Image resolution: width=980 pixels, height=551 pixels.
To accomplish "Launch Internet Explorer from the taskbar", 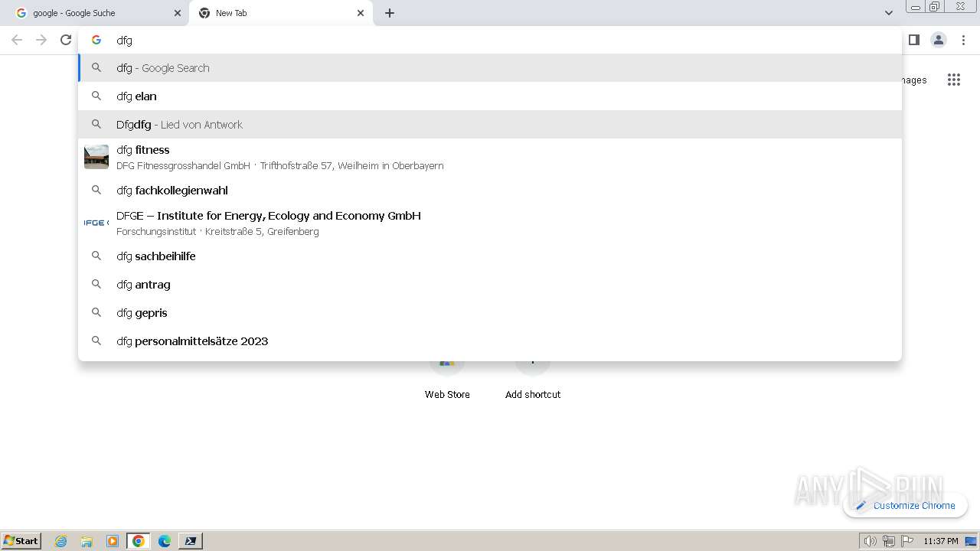I will (x=61, y=541).
